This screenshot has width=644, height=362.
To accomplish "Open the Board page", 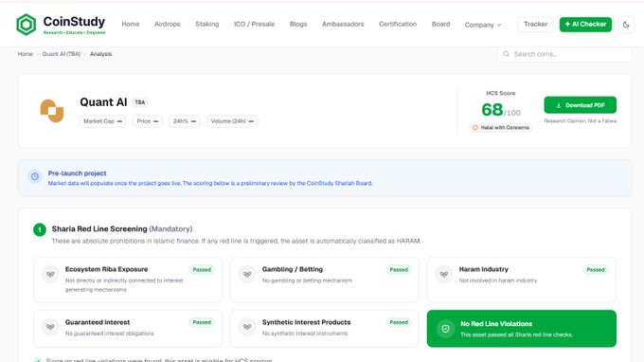I will pyautogui.click(x=440, y=25).
